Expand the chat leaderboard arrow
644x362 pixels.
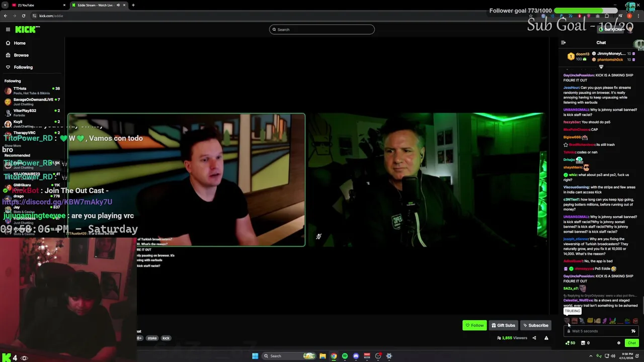601,66
